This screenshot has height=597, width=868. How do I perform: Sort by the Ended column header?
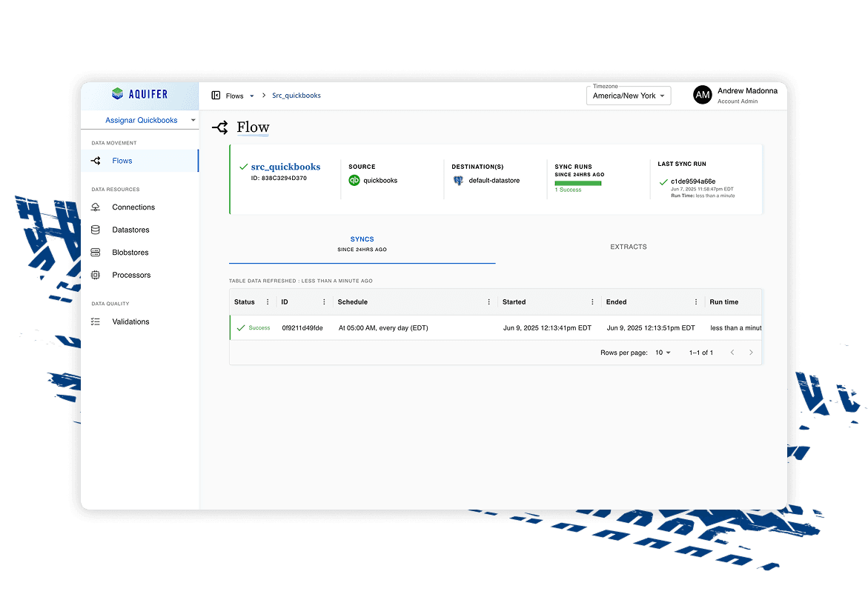tap(616, 302)
